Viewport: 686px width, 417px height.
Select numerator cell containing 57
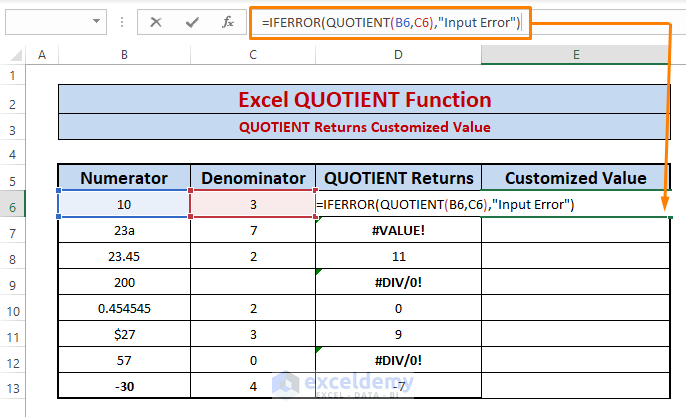(x=124, y=360)
